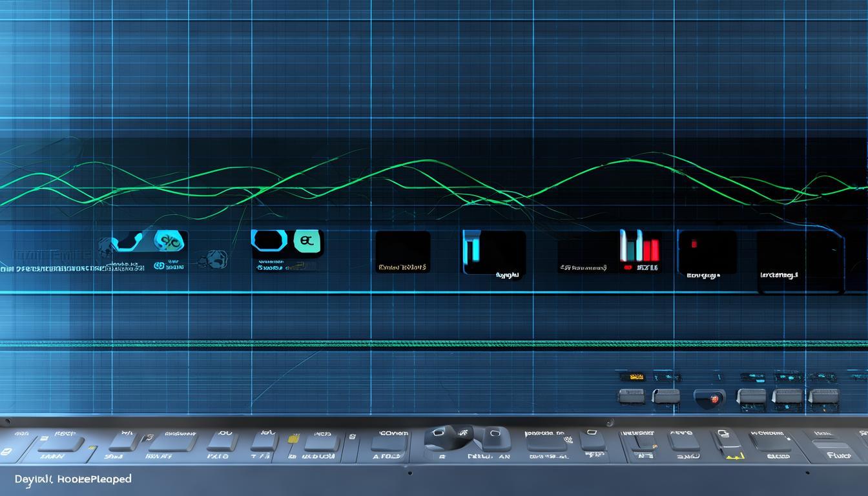Toggle the switch with the yellow marking at bottom right
868x496 pixels.
[x=729, y=444]
